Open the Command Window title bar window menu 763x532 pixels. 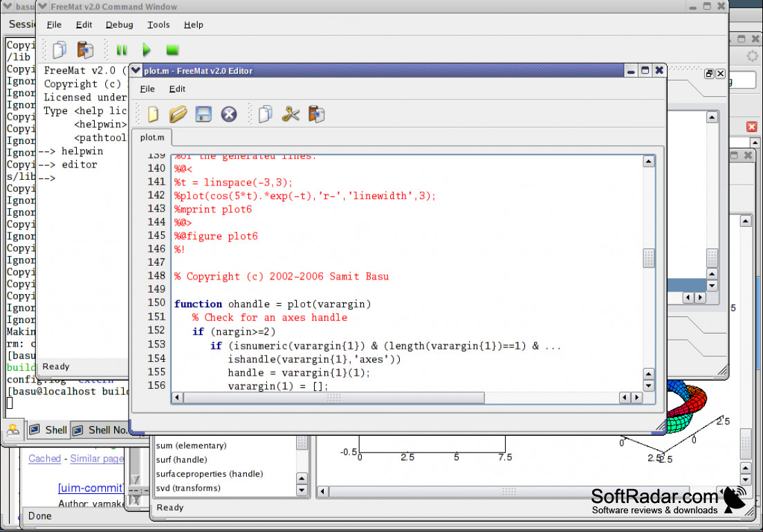[43, 6]
